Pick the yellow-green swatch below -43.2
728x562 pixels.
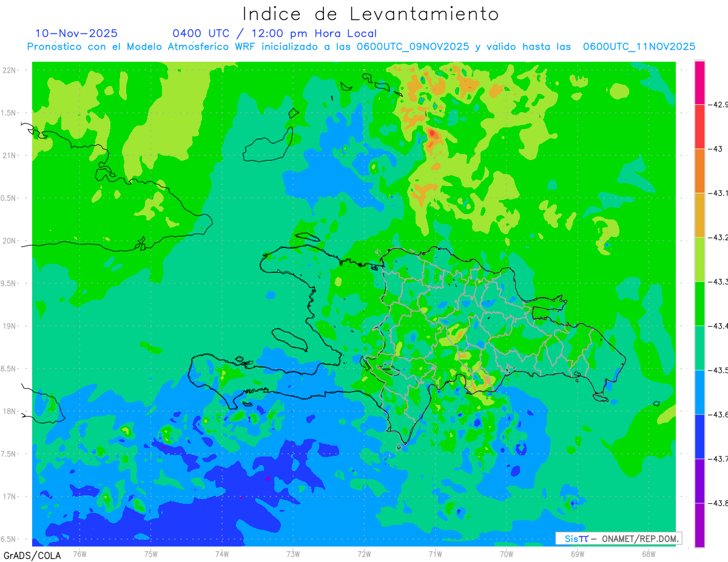coord(699,259)
